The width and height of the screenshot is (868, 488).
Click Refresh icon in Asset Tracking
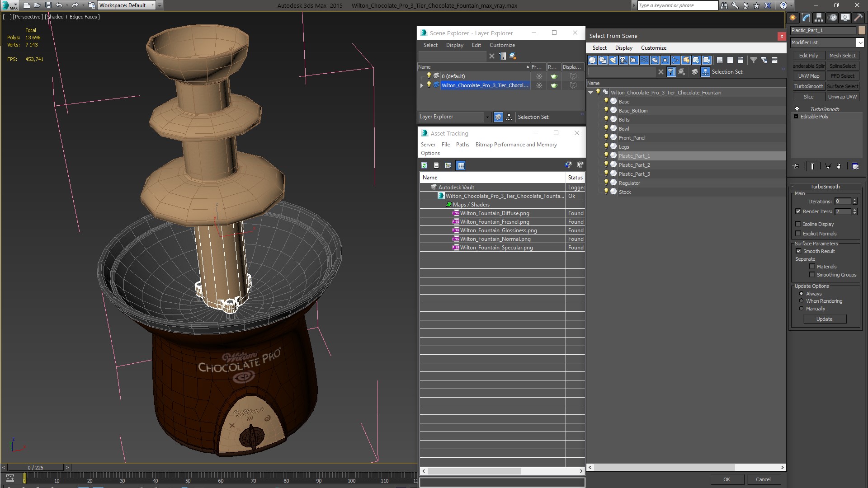424,165
